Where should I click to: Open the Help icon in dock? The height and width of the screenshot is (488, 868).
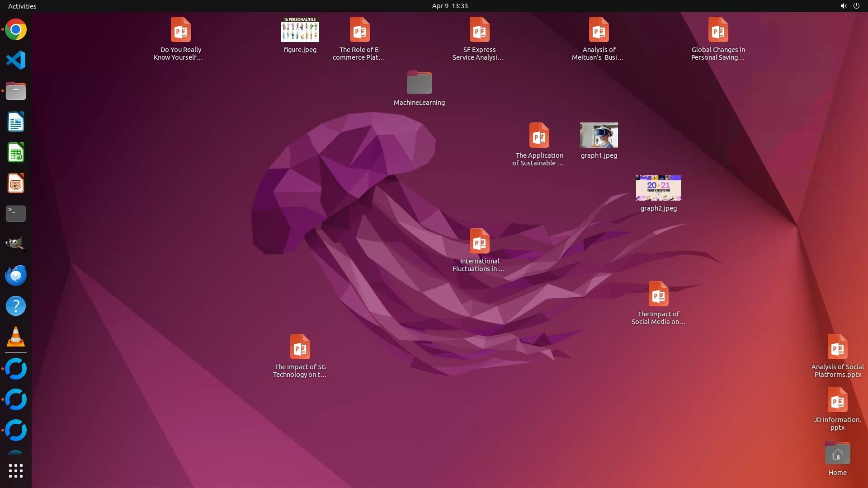coord(16,306)
